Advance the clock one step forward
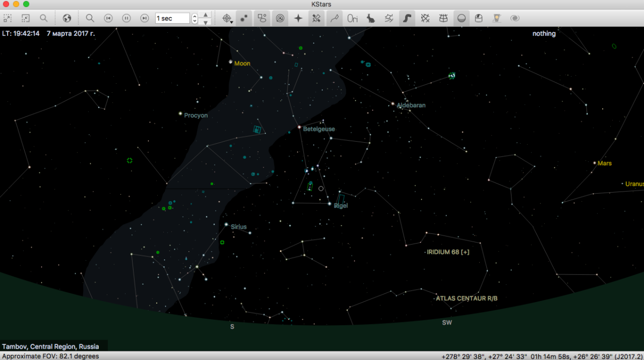 144,18
